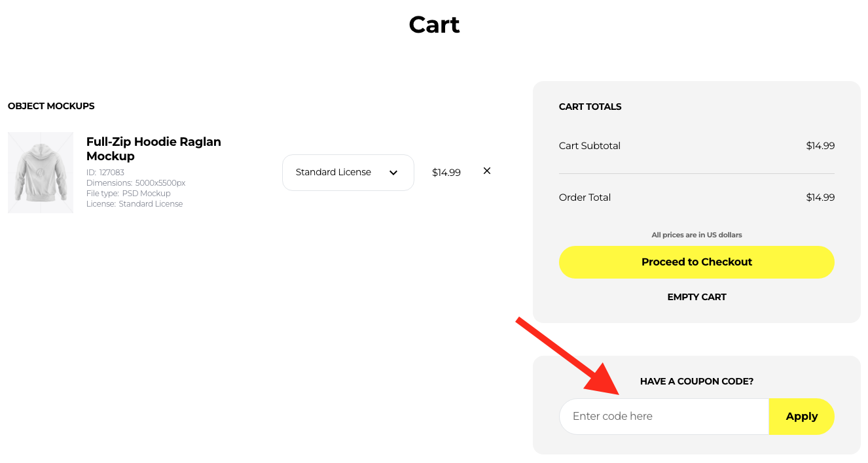Click the Proceed to Checkout button

click(696, 262)
